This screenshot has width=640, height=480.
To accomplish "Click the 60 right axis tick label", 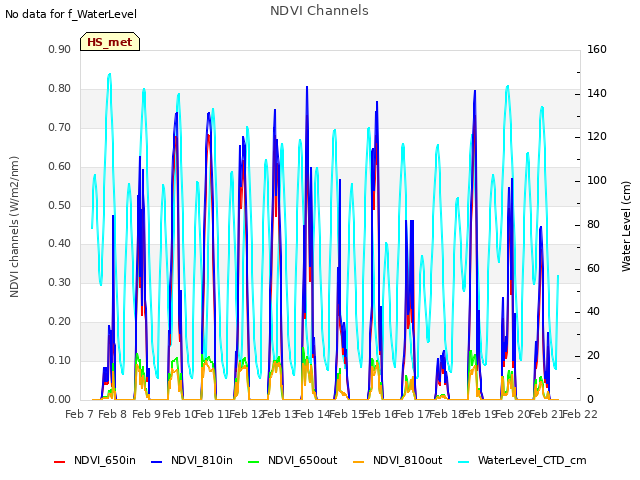I will point(593,269).
